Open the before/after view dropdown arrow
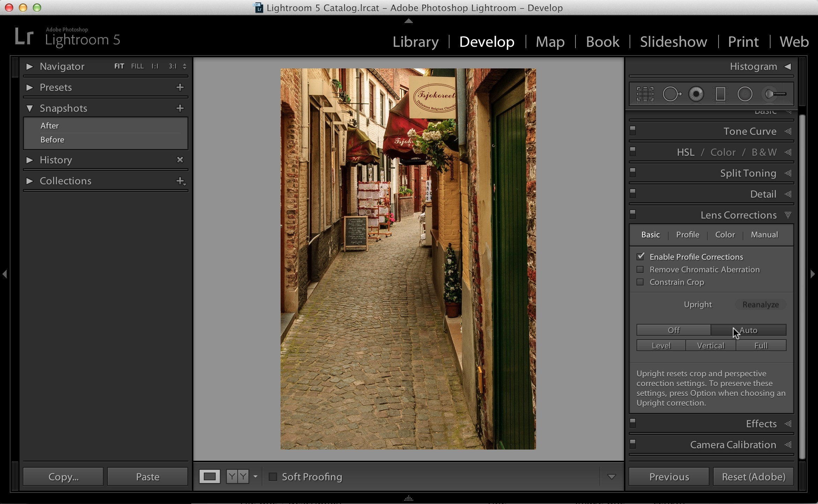 tap(255, 476)
